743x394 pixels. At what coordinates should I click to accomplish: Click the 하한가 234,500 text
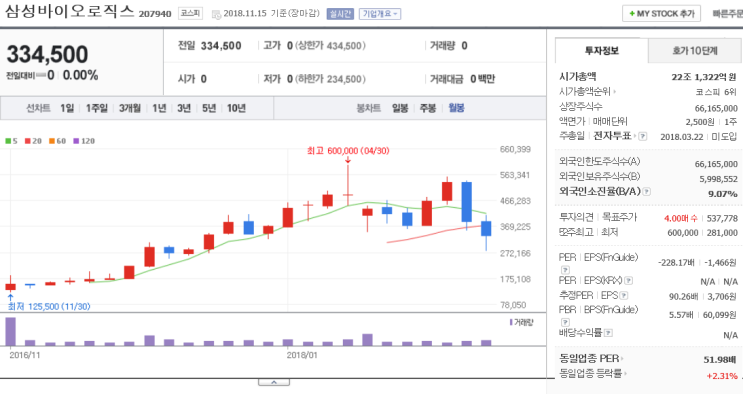point(330,79)
